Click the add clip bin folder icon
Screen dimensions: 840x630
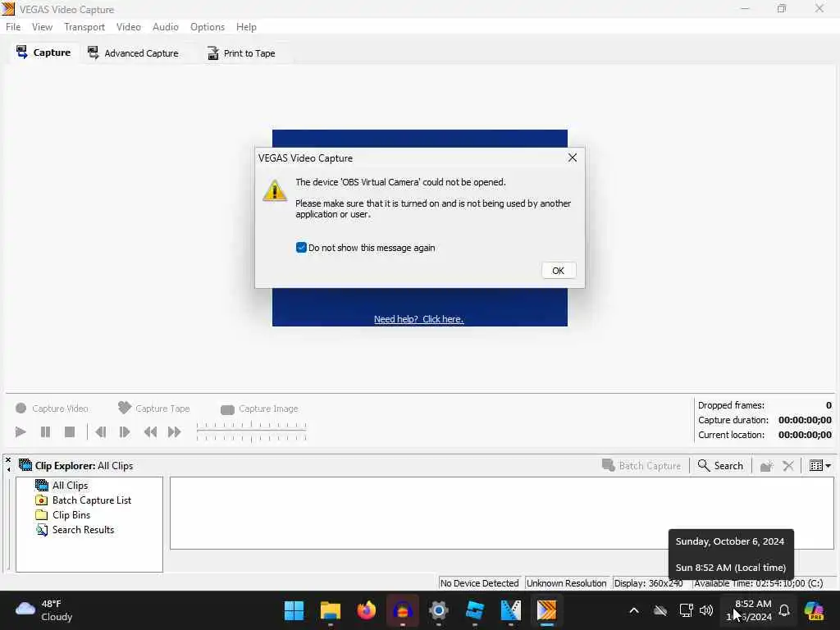(x=766, y=466)
